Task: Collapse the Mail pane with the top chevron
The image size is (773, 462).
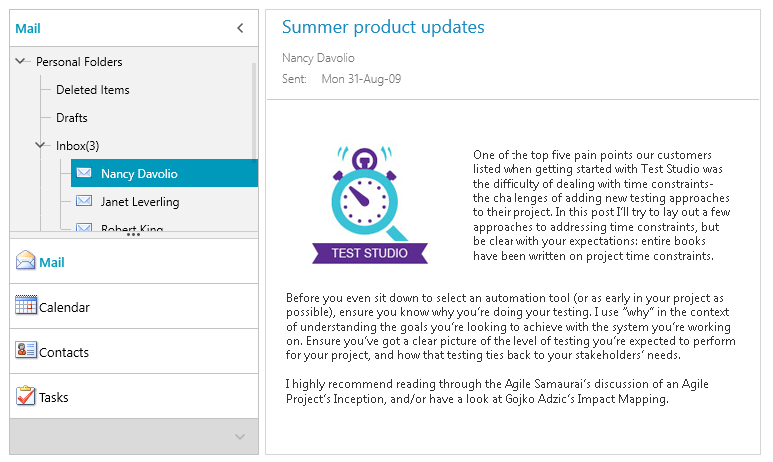Action: (x=240, y=29)
